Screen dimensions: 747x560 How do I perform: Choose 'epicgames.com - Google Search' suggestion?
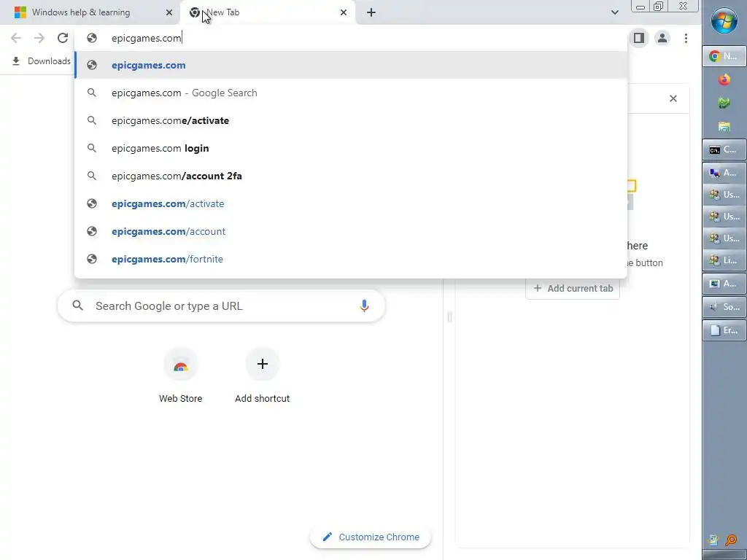point(351,93)
